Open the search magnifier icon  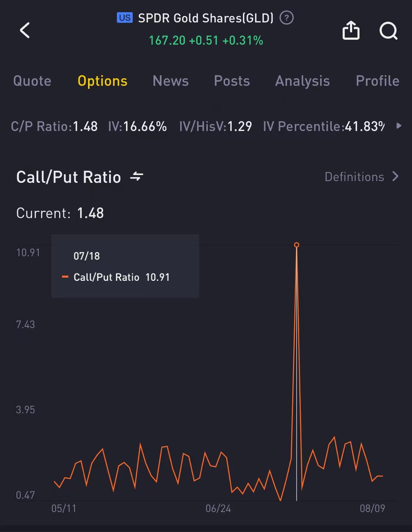pyautogui.click(x=388, y=31)
